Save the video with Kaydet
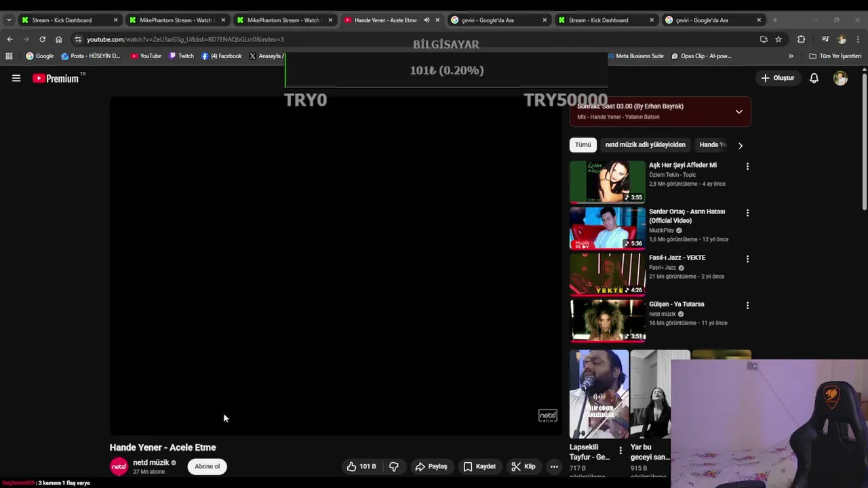This screenshot has width=868, height=488. [479, 466]
